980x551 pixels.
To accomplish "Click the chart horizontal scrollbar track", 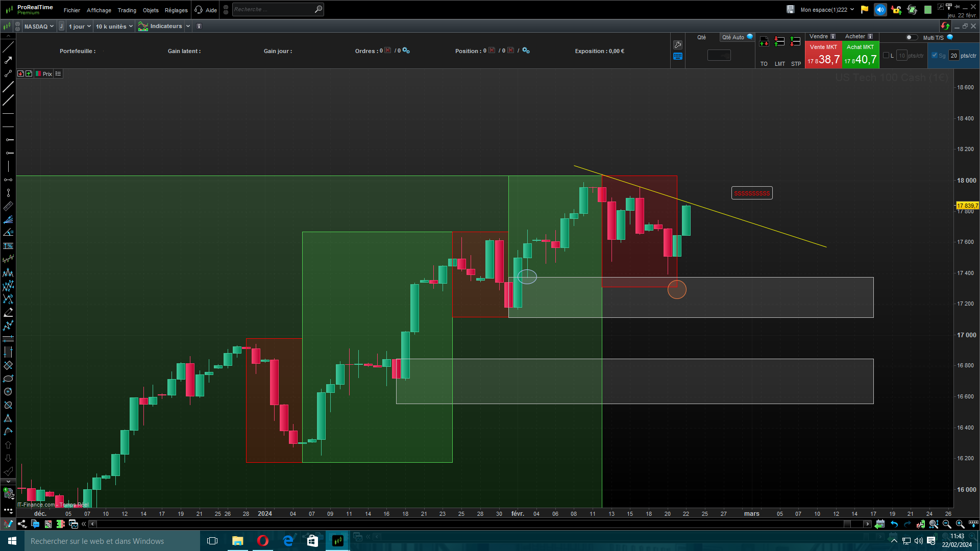I will [x=459, y=524].
